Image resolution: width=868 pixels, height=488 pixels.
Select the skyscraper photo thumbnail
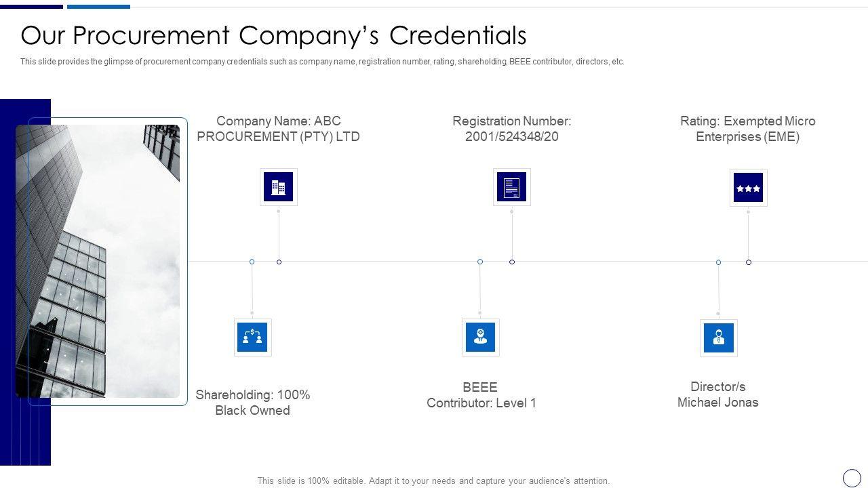coord(98,261)
